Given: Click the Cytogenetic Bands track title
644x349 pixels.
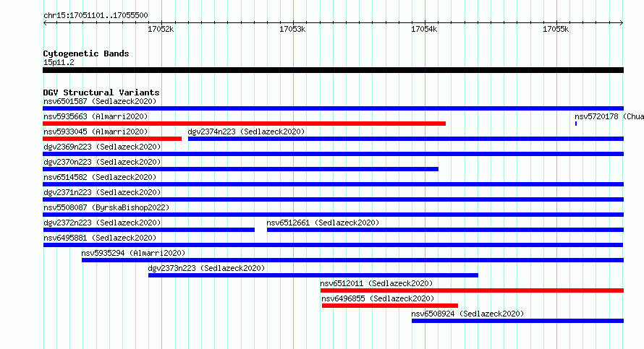Looking at the screenshot, I should pos(86,53).
